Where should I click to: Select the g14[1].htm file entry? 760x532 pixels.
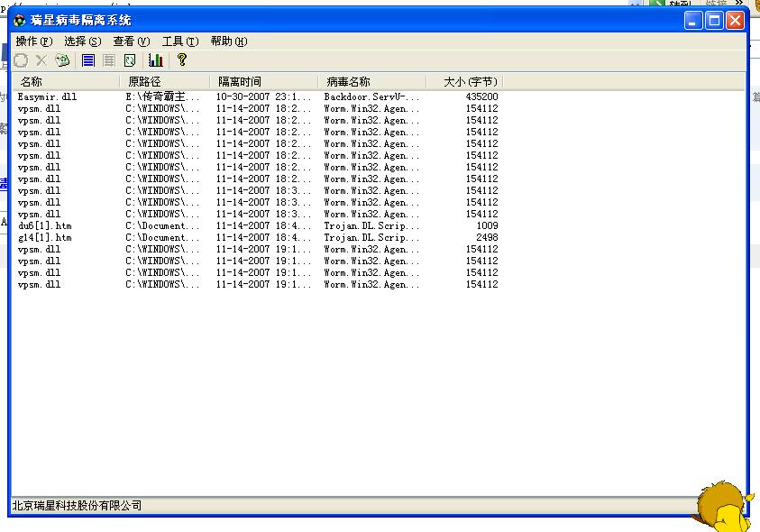point(44,238)
